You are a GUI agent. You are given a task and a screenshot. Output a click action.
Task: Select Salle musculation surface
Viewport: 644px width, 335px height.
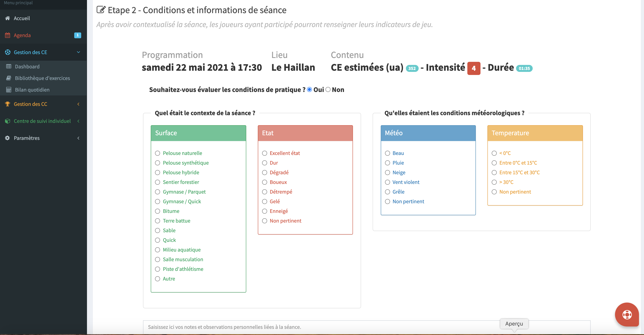coord(158,259)
